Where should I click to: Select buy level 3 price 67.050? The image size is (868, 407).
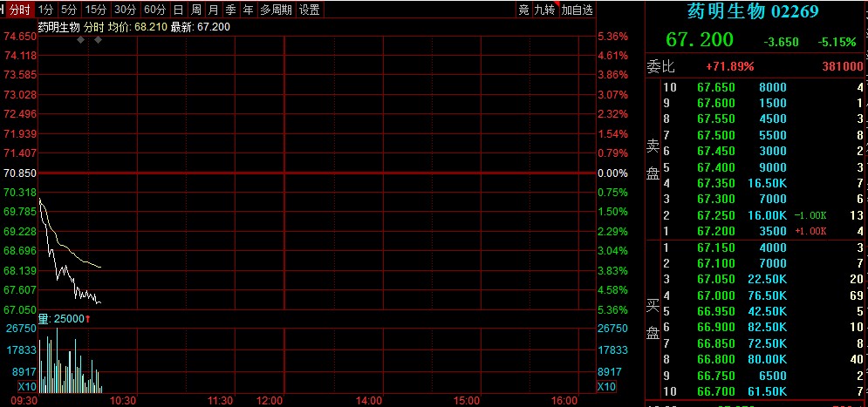(x=715, y=279)
